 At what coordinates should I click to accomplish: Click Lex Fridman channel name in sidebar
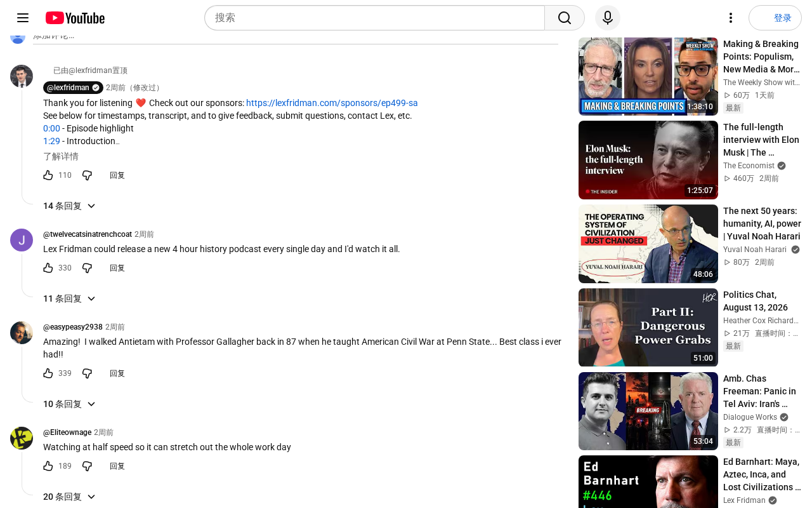745,500
